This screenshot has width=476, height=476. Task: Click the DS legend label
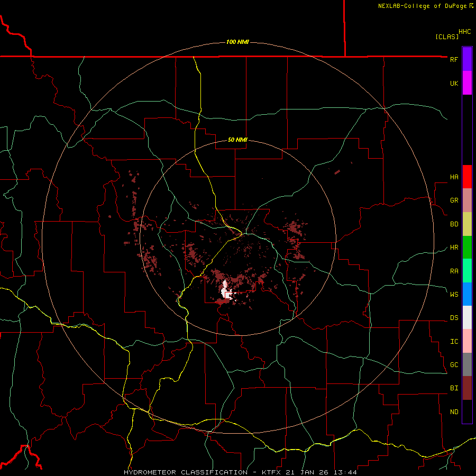point(454,318)
